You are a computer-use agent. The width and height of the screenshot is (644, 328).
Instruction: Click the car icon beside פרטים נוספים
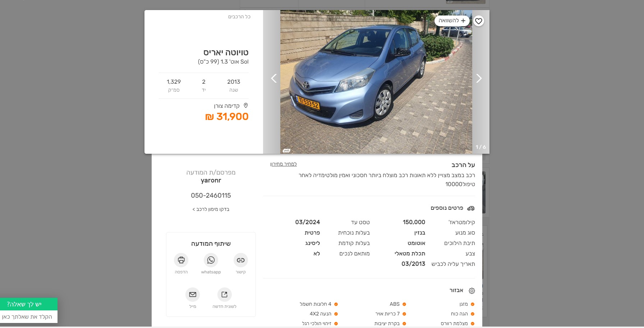(471, 208)
